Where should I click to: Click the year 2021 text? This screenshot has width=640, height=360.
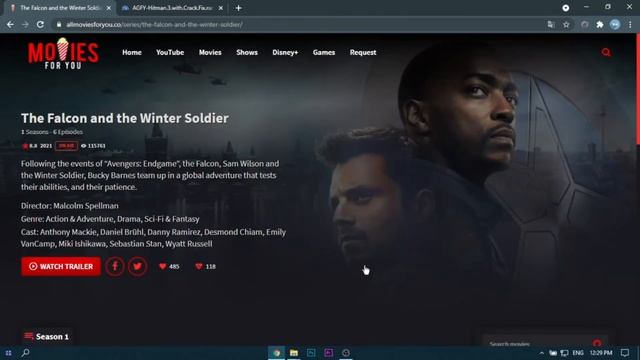(x=46, y=146)
